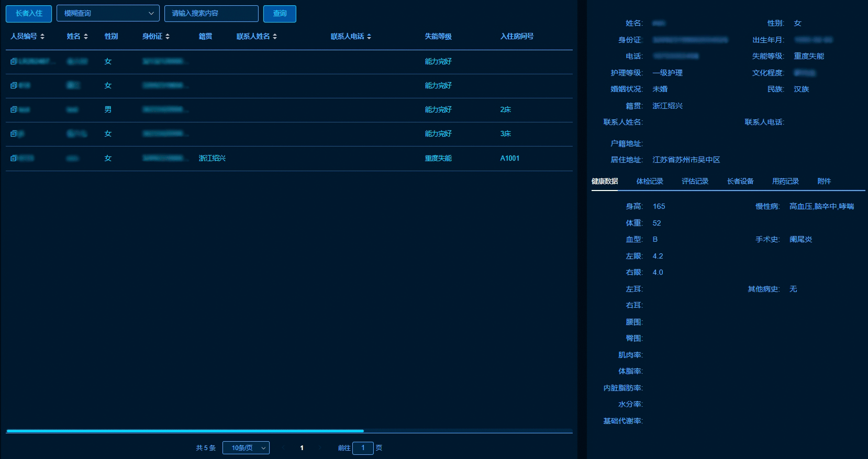Image resolution: width=868 pixels, height=459 pixels.
Task: Click the 查询 search button
Action: (280, 14)
